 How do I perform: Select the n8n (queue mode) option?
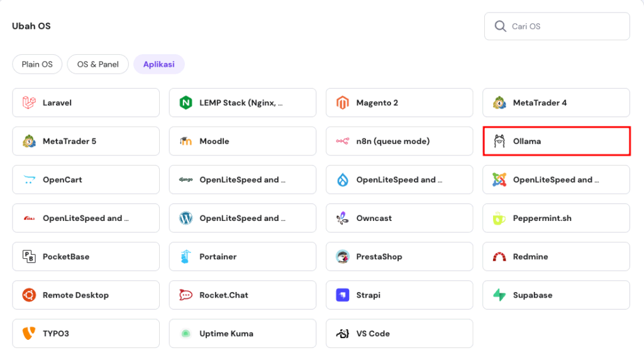[x=399, y=141]
